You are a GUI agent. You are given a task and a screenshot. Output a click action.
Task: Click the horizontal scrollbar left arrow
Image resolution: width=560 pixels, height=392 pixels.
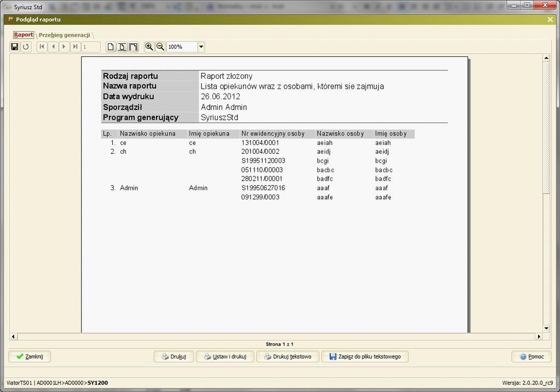pos(13,336)
